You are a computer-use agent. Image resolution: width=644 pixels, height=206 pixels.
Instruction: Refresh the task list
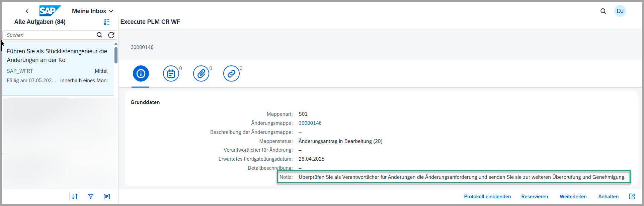pos(111,35)
